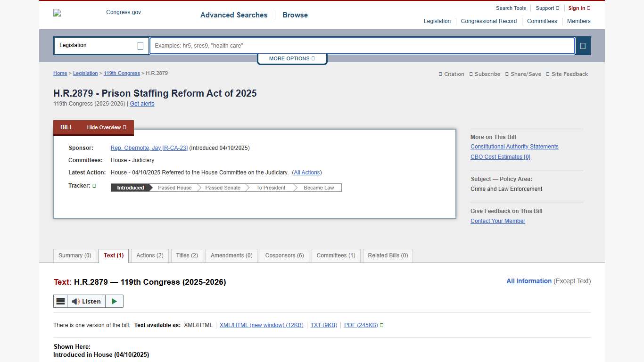
Task: Click inside the search input field
Action: pyautogui.click(x=362, y=46)
